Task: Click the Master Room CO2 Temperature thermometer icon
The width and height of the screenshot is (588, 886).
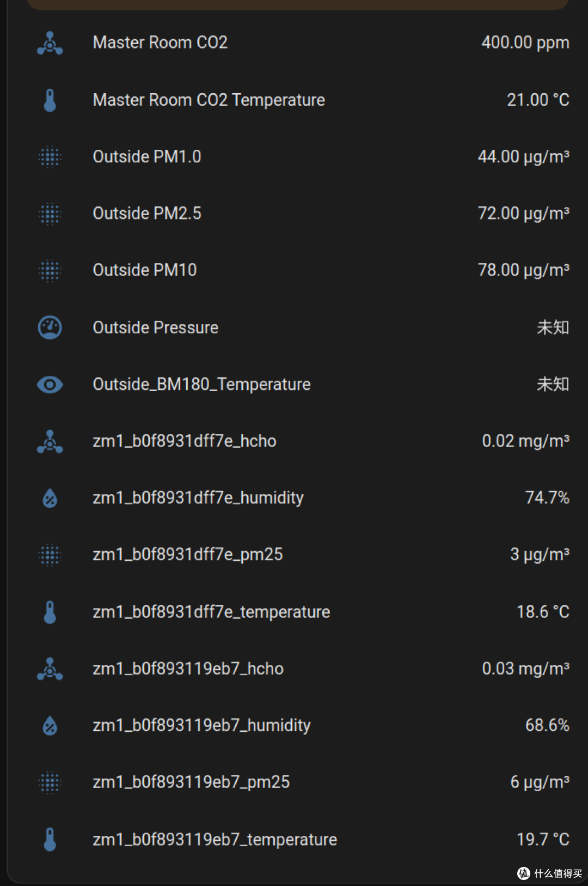Action: (x=50, y=100)
